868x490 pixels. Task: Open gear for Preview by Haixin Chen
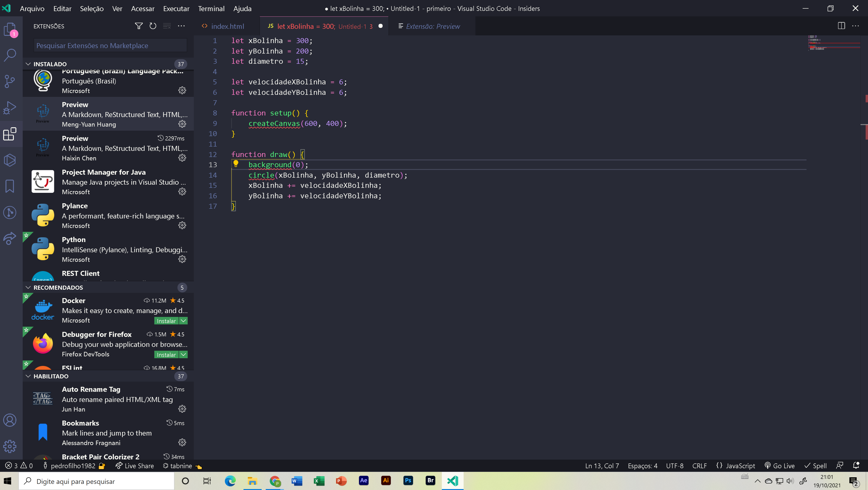click(182, 158)
